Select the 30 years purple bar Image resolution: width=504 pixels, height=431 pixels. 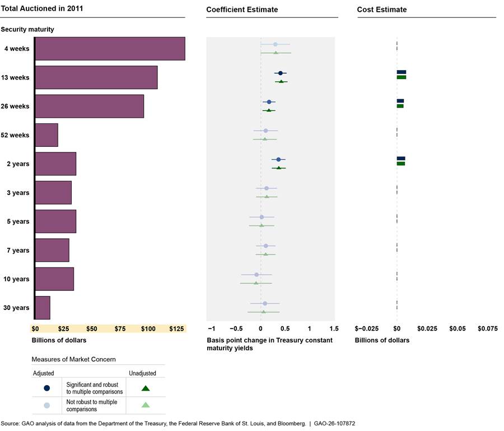click(43, 308)
